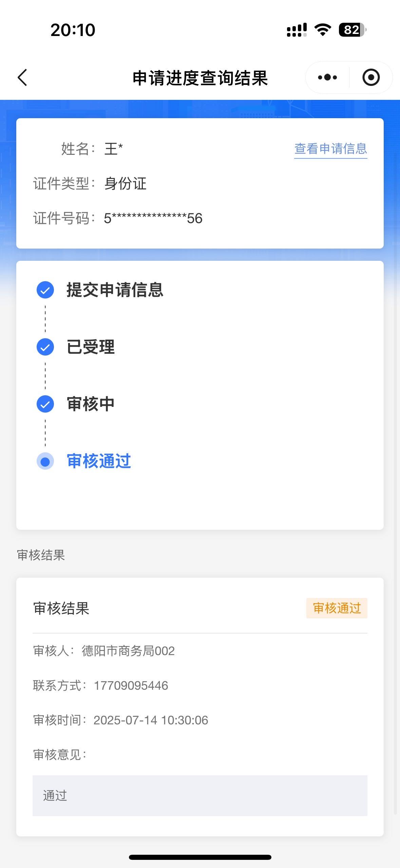The image size is (400, 868).
Task: Tap the checkmark beside 提交申请信息
Action: point(45,290)
